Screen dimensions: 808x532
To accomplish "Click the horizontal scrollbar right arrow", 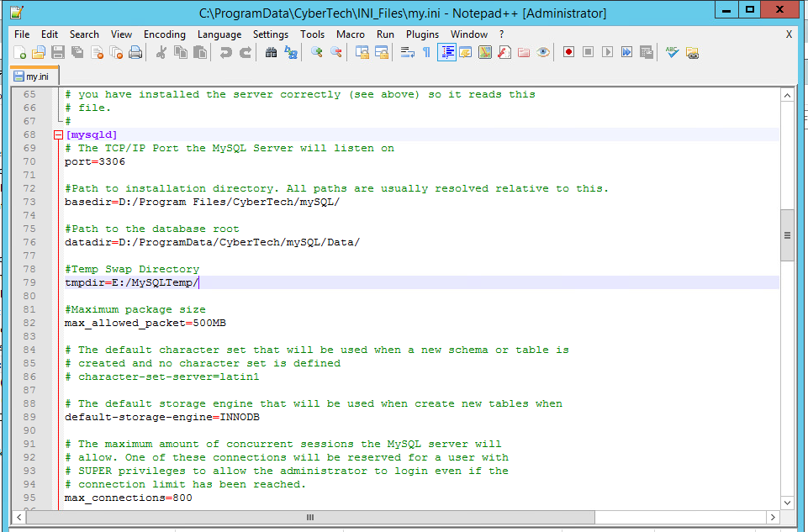I will click(773, 517).
